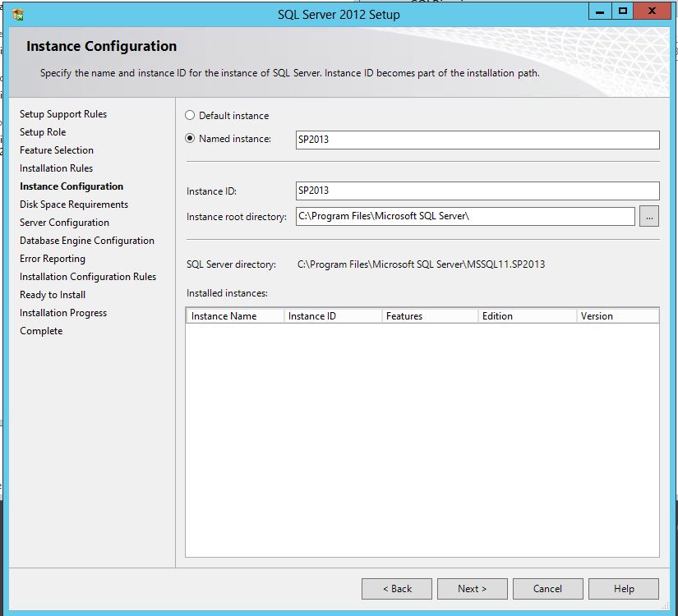Click the Installed instances label

click(x=227, y=293)
